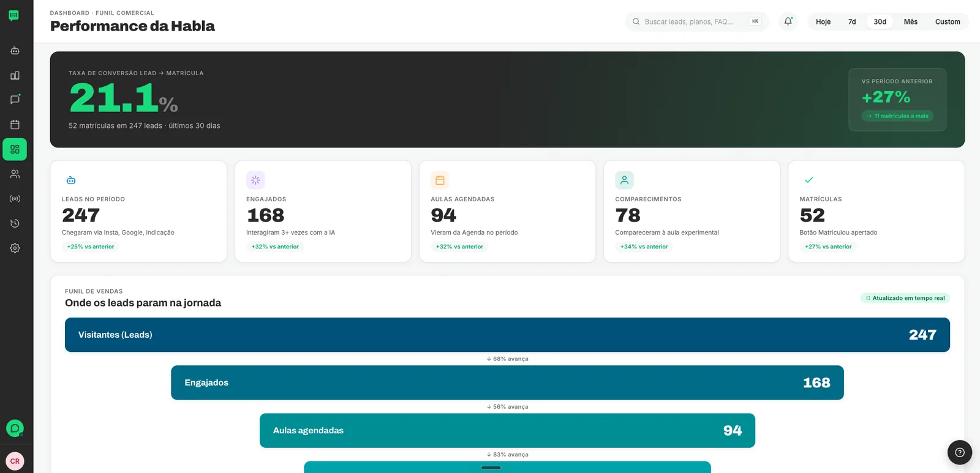Click the Habla chat logo icon
Screen dimensions: 980x473
click(x=13, y=15)
